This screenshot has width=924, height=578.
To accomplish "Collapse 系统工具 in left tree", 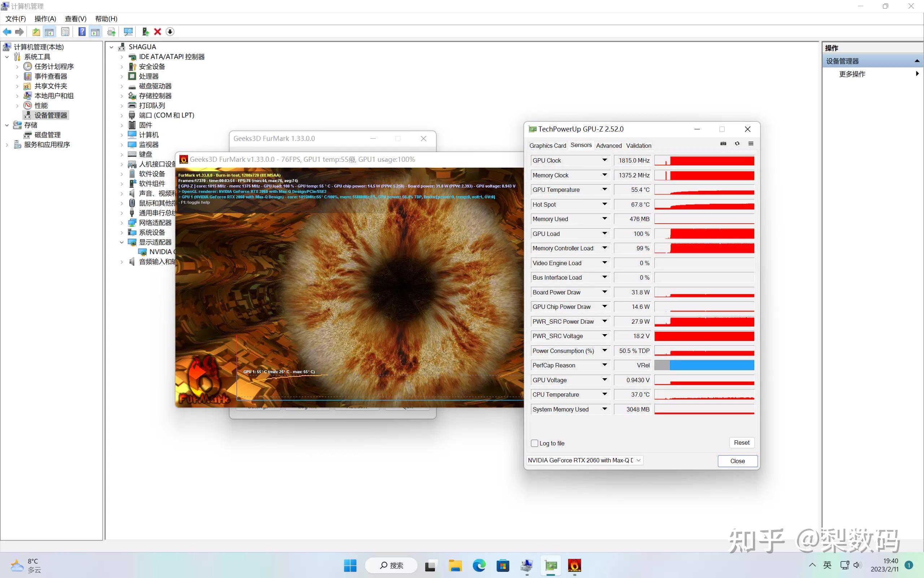I will [x=7, y=57].
